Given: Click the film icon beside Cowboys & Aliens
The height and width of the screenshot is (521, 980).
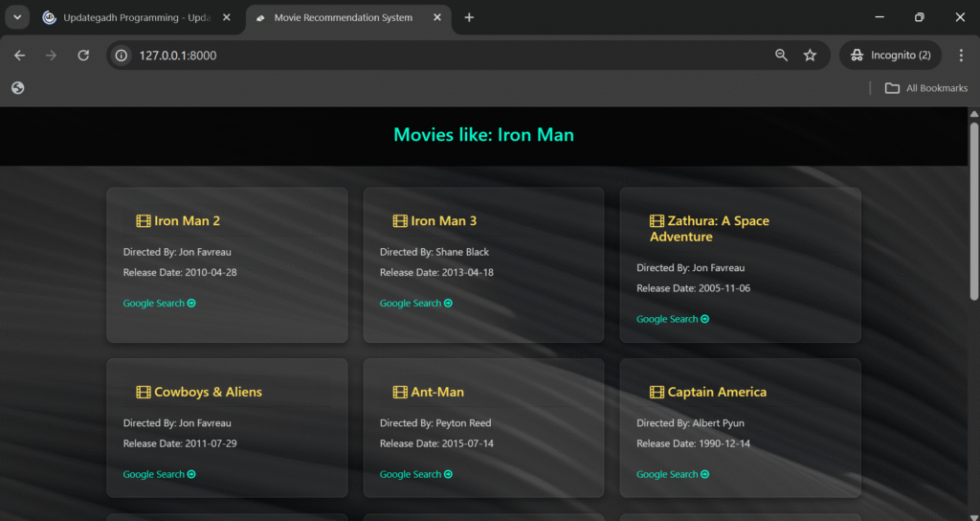Looking at the screenshot, I should [x=144, y=392].
